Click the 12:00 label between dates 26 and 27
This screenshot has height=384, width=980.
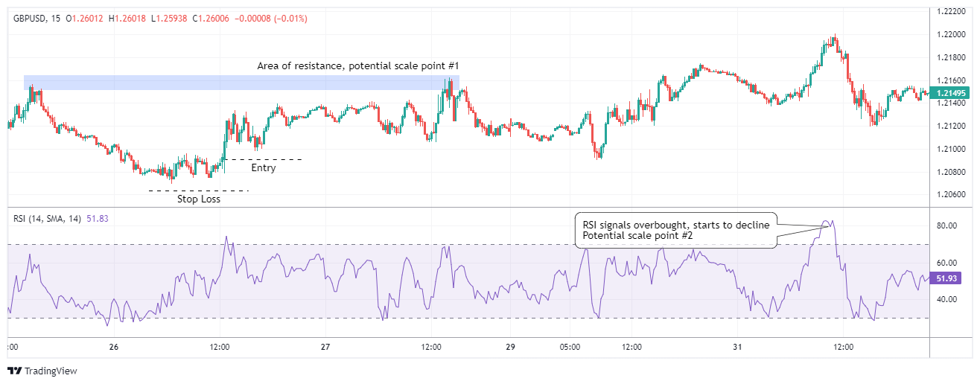tap(220, 347)
